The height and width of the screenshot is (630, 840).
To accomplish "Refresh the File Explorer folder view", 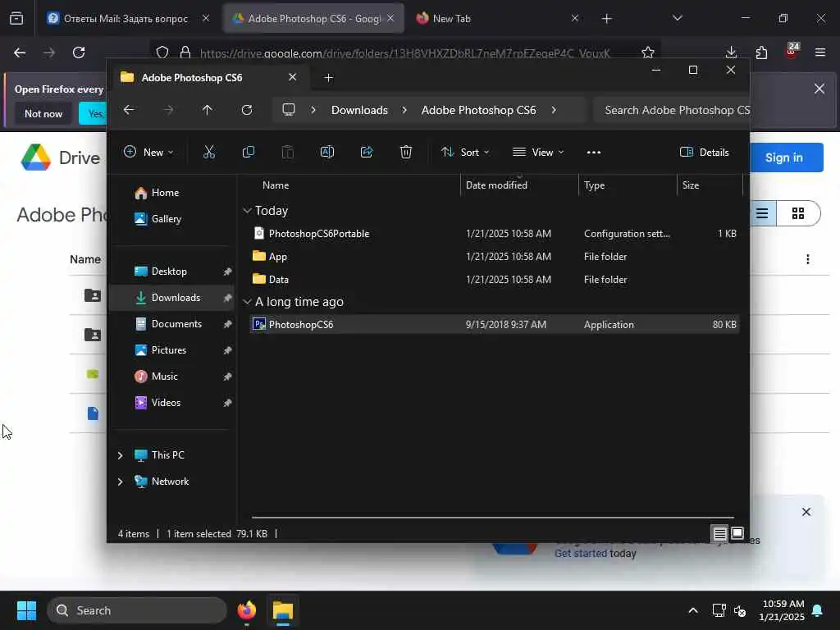I will [x=246, y=110].
